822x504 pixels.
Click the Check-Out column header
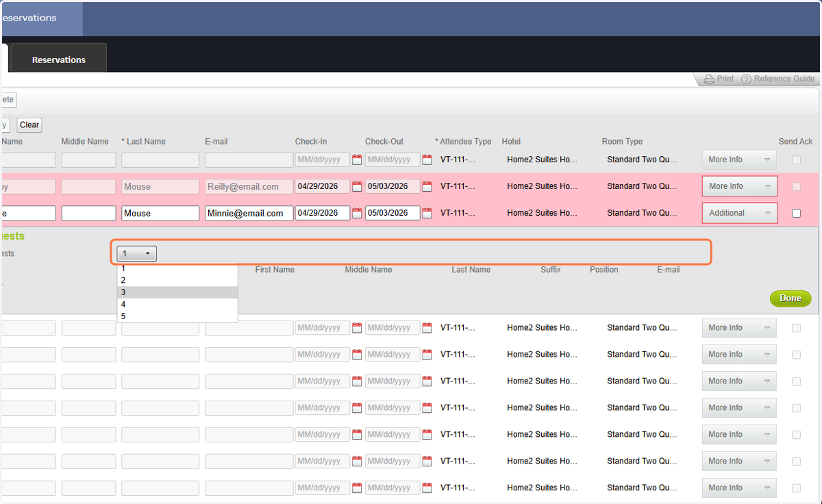pos(384,142)
